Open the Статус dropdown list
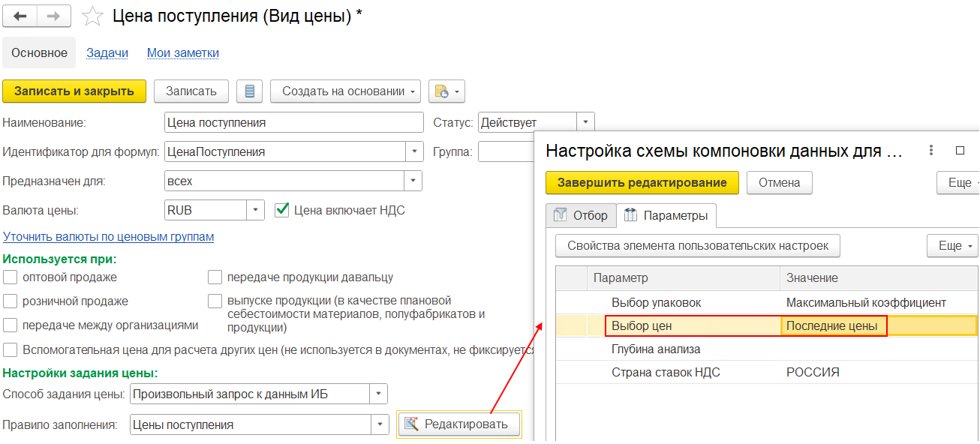 [x=585, y=122]
